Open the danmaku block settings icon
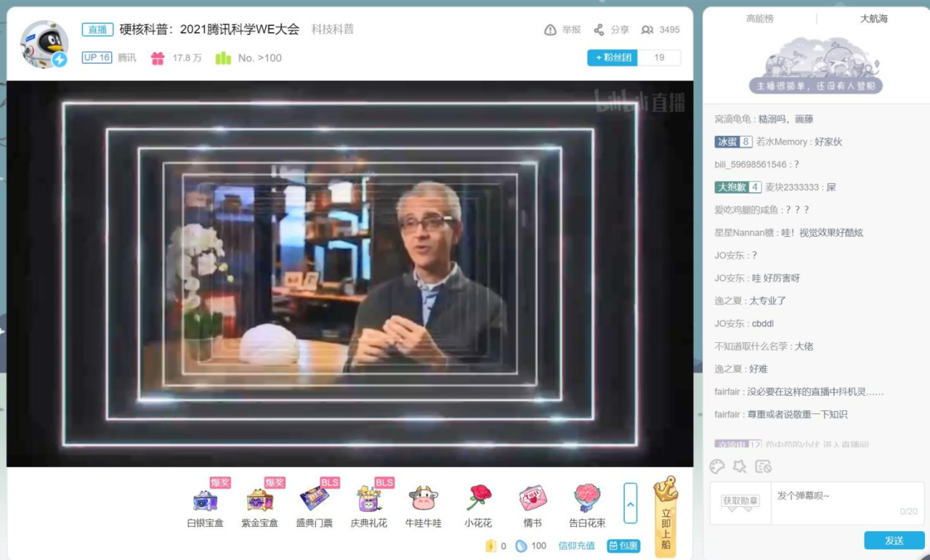Image resolution: width=930 pixels, height=560 pixels. [x=763, y=466]
